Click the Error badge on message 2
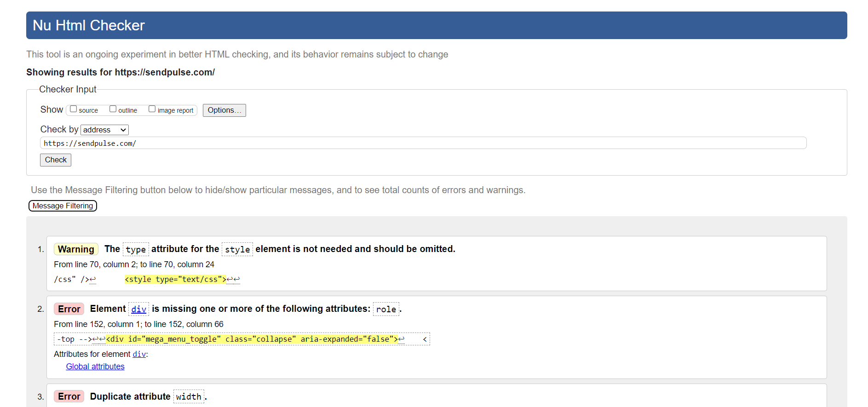 (69, 309)
